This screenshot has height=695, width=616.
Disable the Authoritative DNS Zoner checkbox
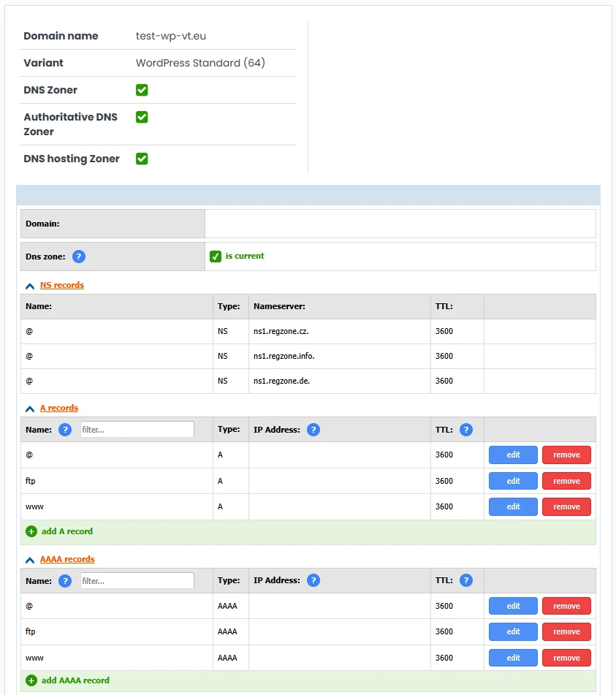pos(141,117)
